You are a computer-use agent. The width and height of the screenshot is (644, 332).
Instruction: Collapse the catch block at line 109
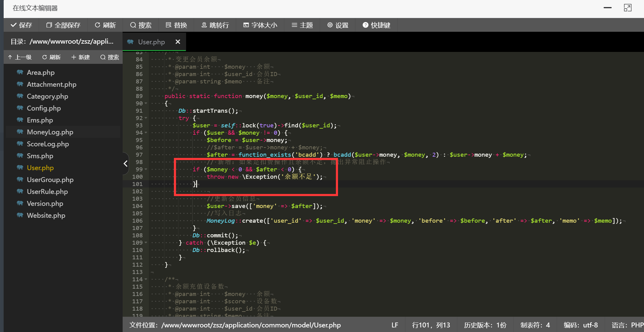click(146, 243)
